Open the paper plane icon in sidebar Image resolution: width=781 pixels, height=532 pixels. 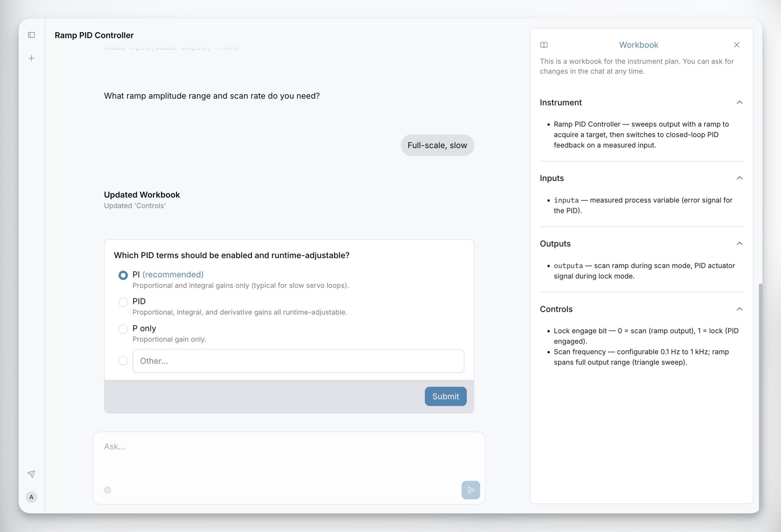[x=31, y=474]
